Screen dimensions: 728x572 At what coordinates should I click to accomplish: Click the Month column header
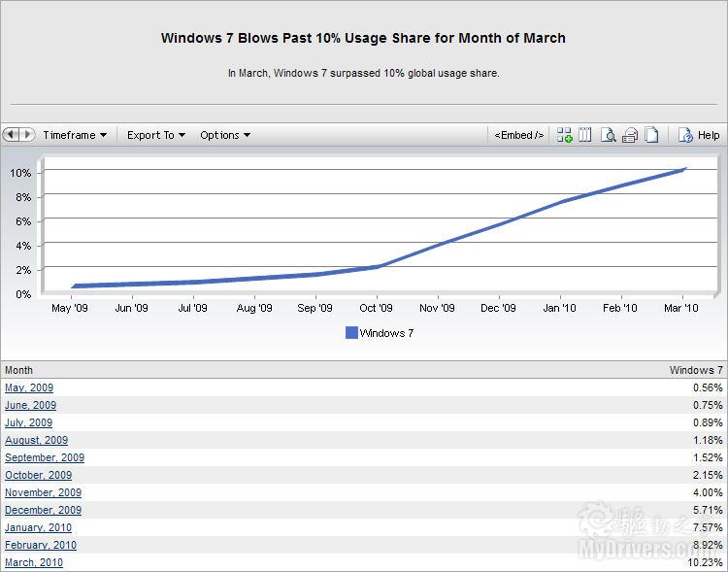[19, 370]
